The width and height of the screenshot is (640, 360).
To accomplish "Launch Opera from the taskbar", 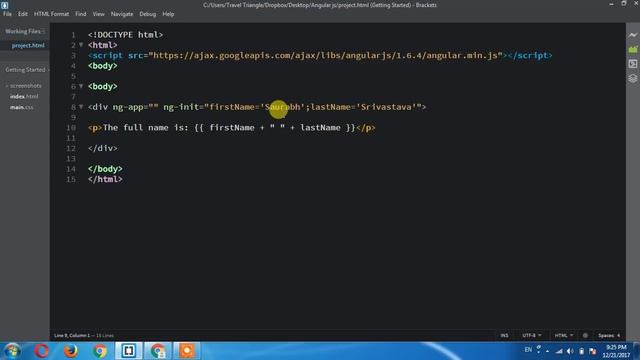I will pyautogui.click(x=41, y=351).
